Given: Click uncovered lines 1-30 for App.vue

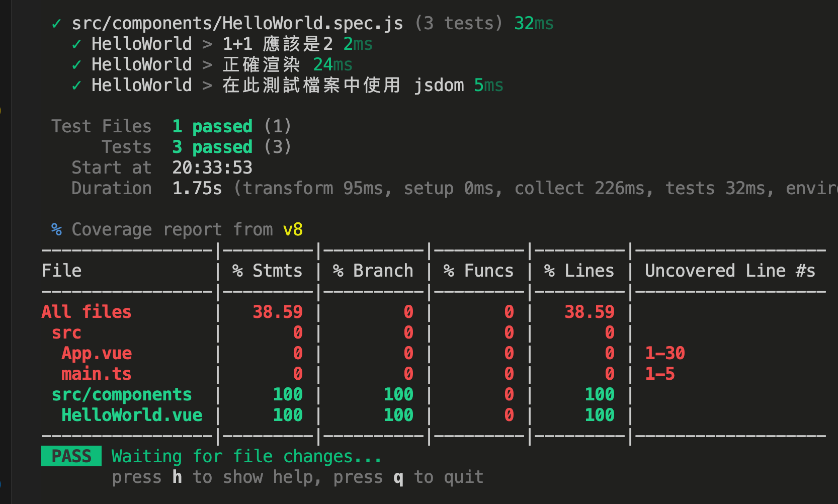Looking at the screenshot, I should click(664, 353).
